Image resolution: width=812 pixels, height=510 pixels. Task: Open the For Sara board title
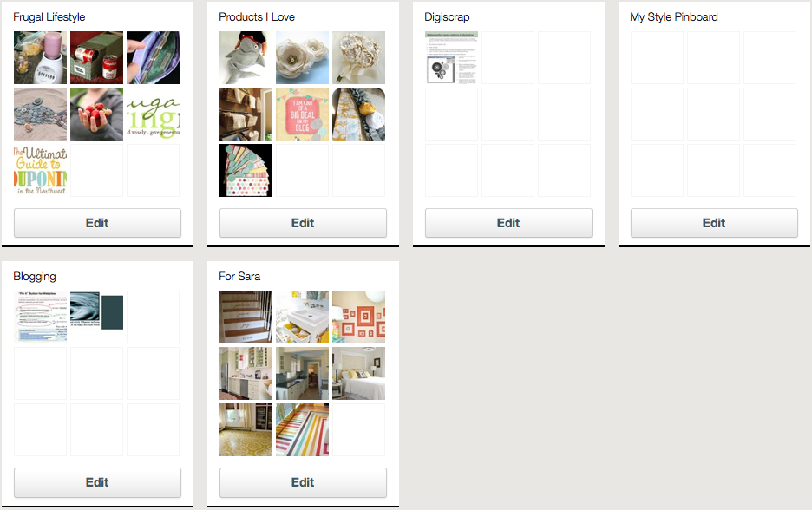click(239, 277)
